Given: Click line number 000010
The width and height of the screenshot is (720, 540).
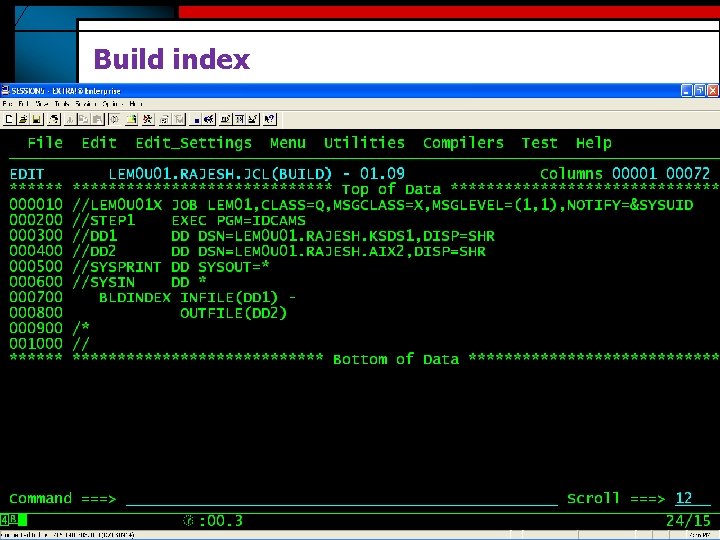Looking at the screenshot, I should (x=36, y=204).
